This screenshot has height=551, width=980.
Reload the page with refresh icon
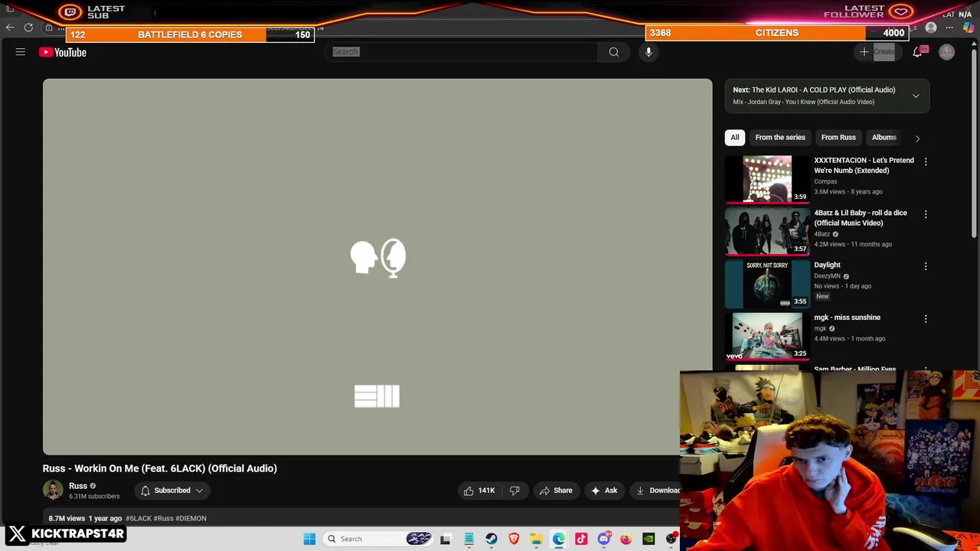[x=28, y=28]
